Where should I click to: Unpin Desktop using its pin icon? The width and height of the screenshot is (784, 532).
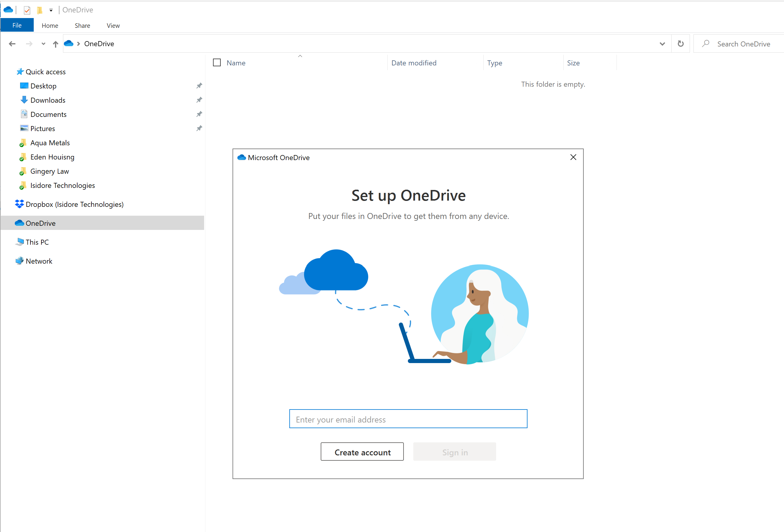[x=199, y=86]
